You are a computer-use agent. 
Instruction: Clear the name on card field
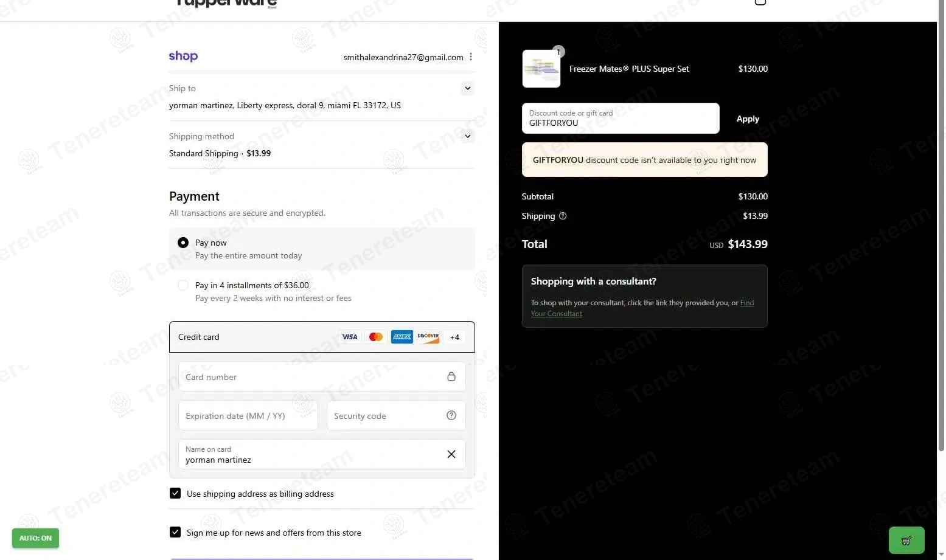[451, 454]
